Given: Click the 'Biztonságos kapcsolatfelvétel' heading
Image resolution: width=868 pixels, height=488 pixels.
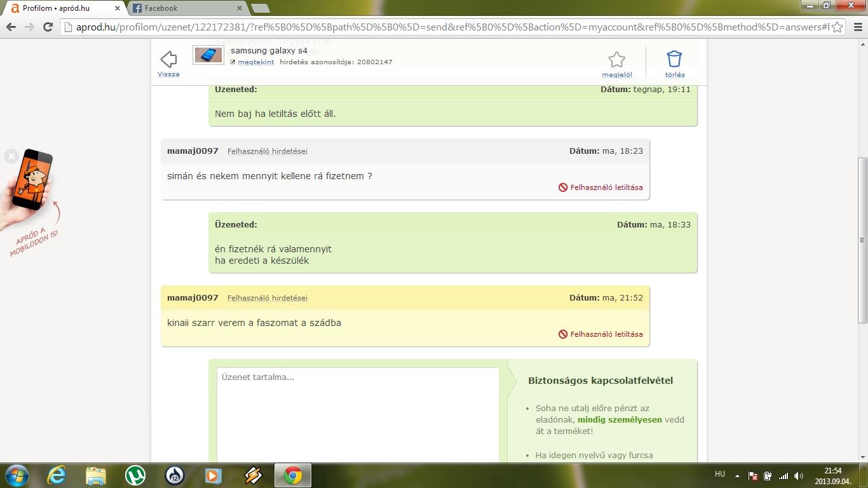Looking at the screenshot, I should tap(600, 381).
